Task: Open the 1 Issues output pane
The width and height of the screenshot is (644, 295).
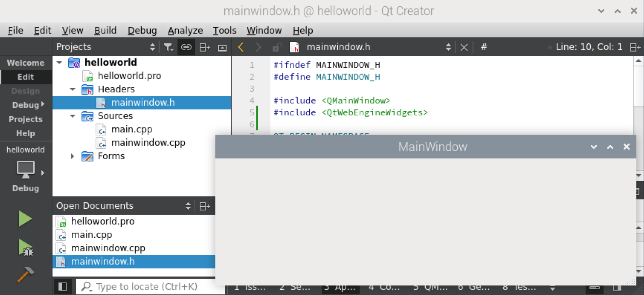Action: 250,287
